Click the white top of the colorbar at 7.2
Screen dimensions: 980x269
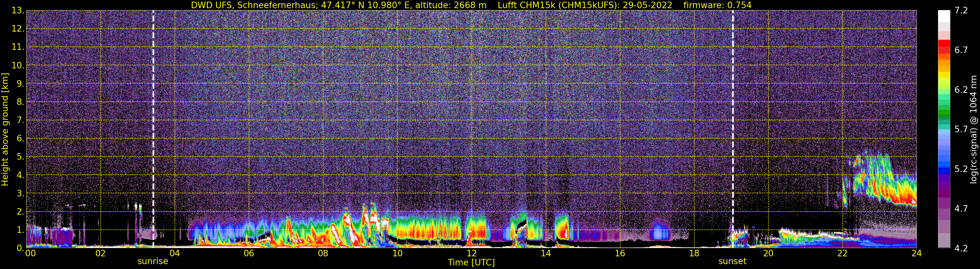point(944,16)
